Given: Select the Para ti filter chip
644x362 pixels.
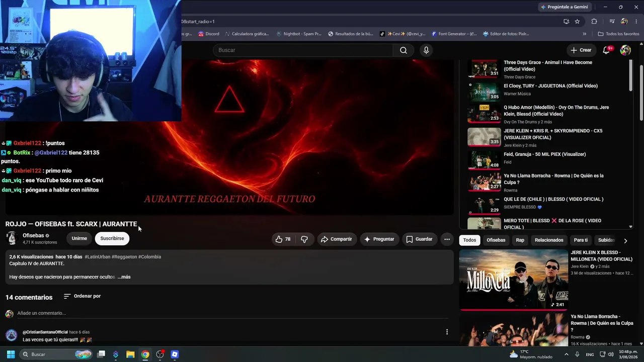Looking at the screenshot, I should pyautogui.click(x=581, y=240).
